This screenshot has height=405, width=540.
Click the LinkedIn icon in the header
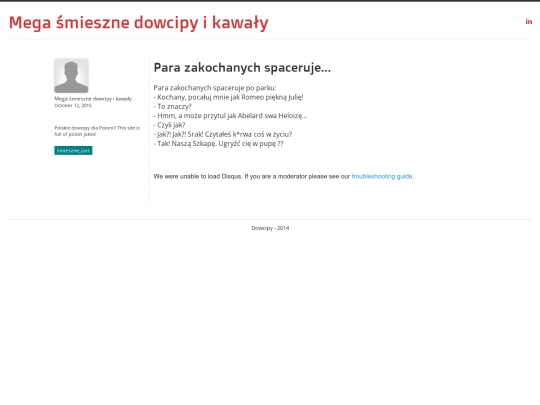529,22
